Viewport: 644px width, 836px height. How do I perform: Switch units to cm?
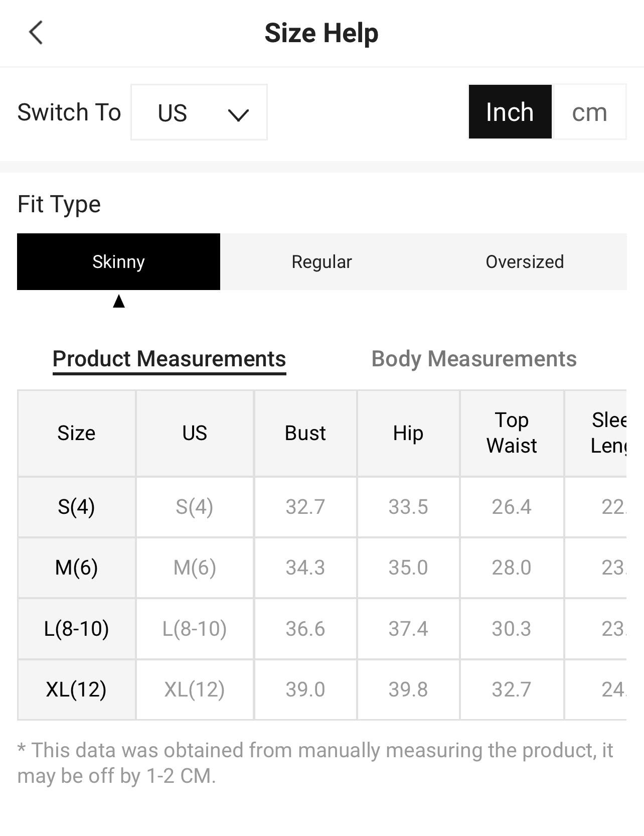589,112
